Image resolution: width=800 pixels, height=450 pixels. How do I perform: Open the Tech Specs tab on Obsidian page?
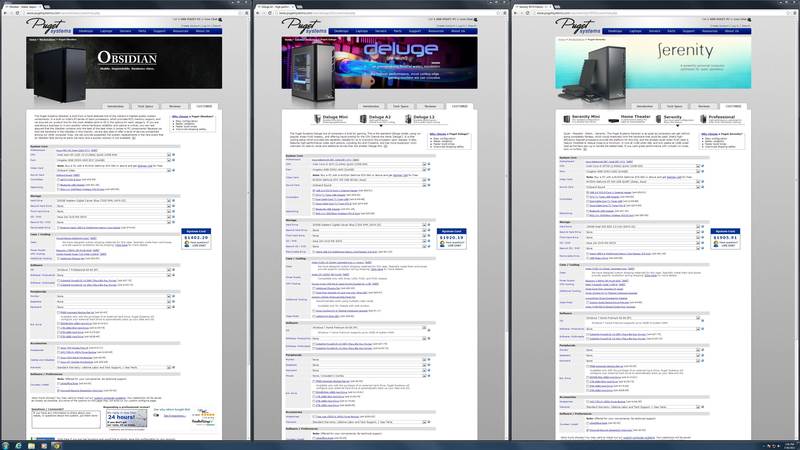point(147,104)
